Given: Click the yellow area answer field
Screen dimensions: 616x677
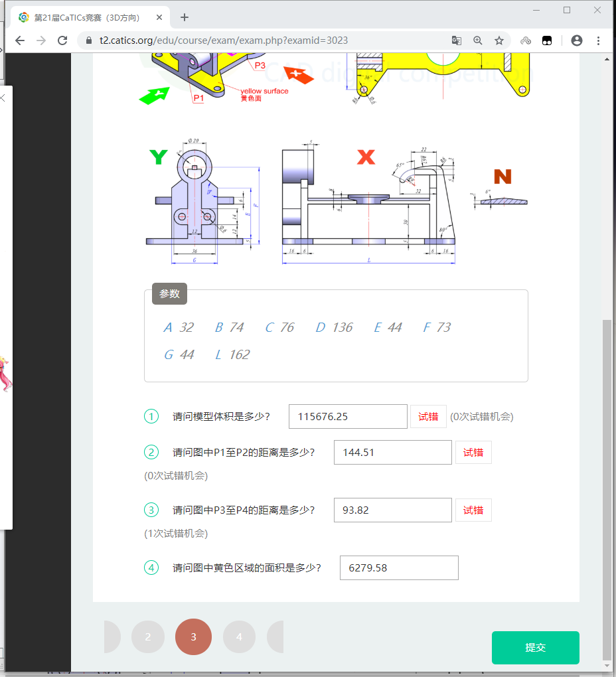Looking at the screenshot, I should pos(398,568).
